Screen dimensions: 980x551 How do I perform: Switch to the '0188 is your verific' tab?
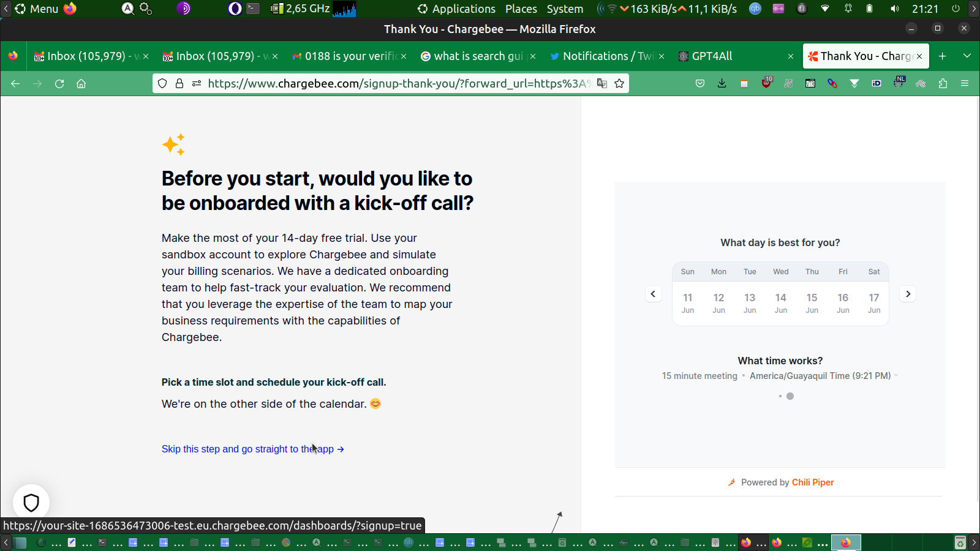[x=349, y=56]
